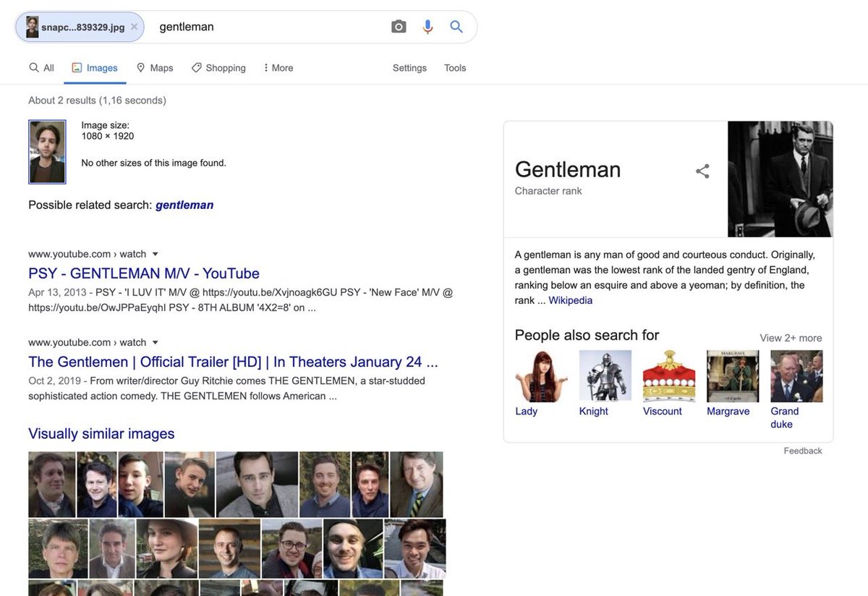Click the About 2 results text
868x596 pixels.
pos(97,100)
